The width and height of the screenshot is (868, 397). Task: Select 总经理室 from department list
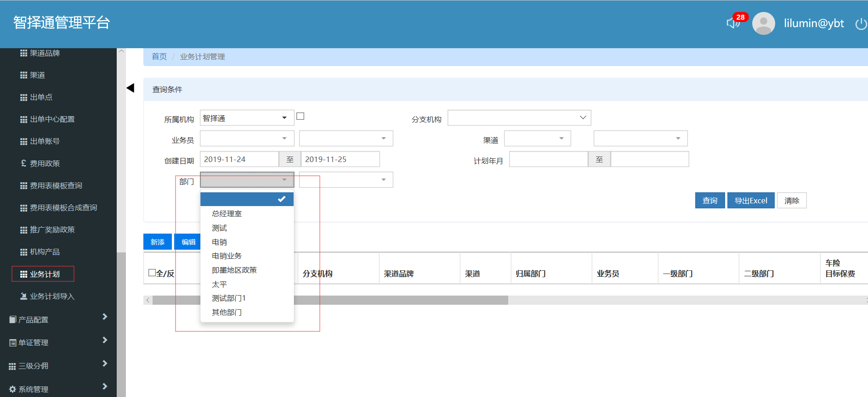(247, 214)
